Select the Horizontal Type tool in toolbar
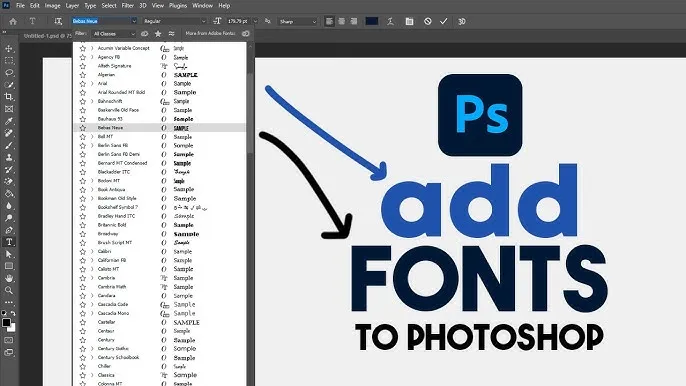The image size is (686, 386). [x=9, y=242]
